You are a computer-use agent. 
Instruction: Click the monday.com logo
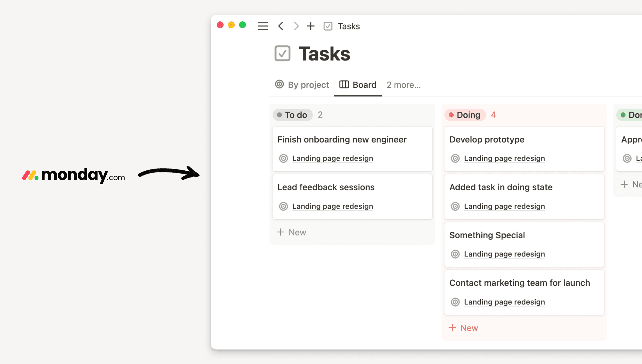coord(74,175)
